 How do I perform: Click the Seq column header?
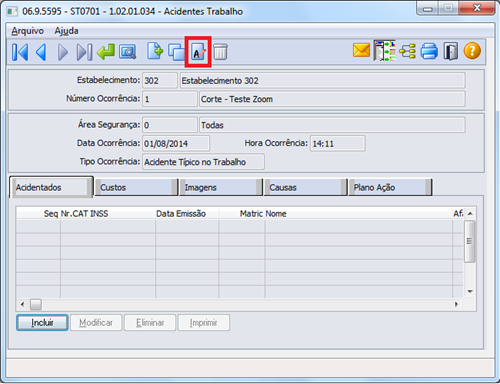38,213
